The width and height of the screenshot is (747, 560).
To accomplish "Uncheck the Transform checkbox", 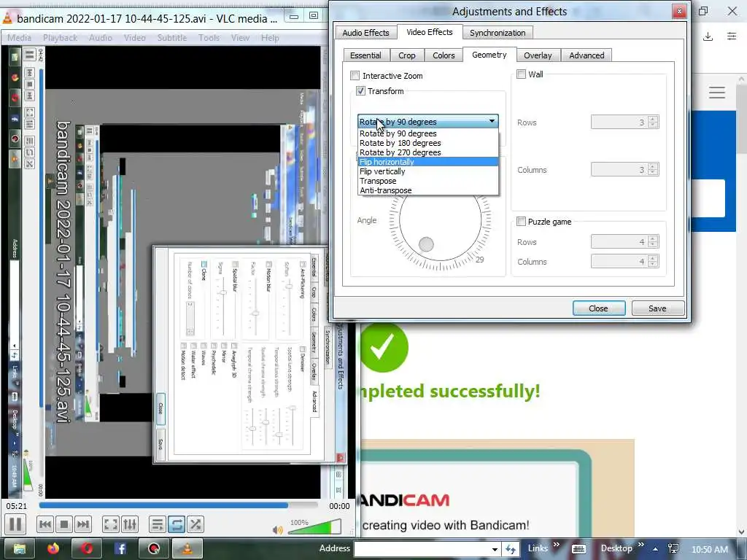I will (x=360, y=91).
